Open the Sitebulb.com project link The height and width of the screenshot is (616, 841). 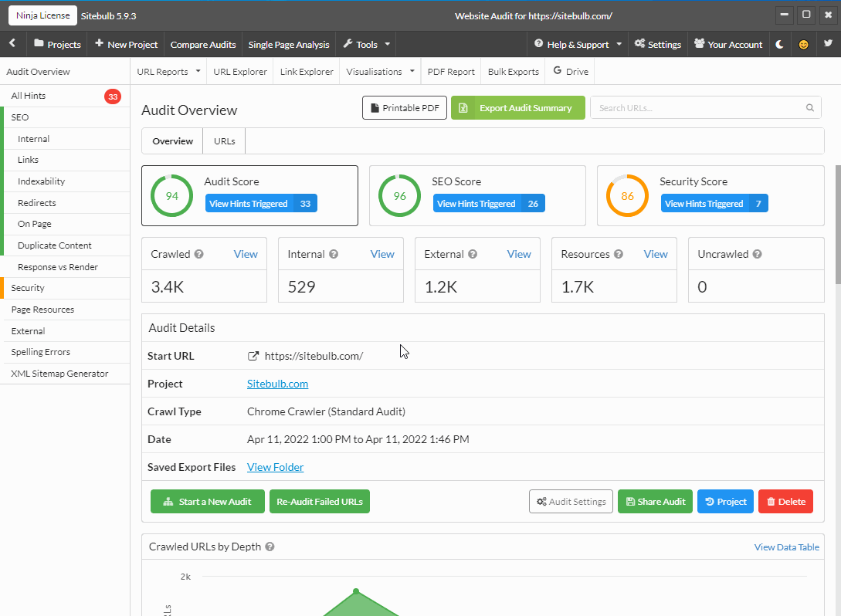[x=278, y=384]
